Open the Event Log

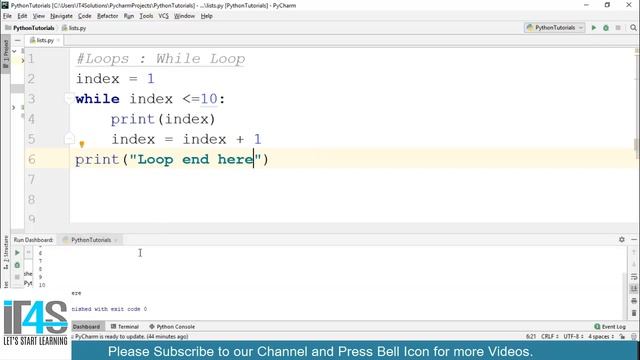click(x=610, y=327)
